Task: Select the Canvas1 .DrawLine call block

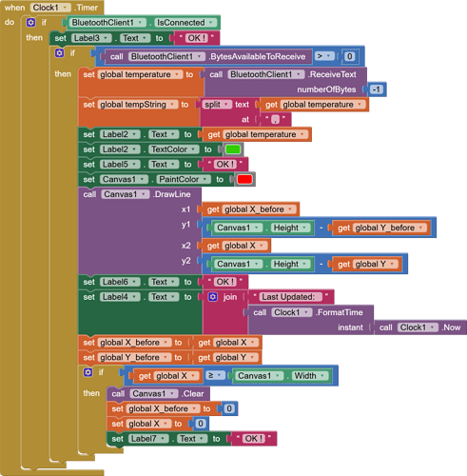Action: (140, 230)
